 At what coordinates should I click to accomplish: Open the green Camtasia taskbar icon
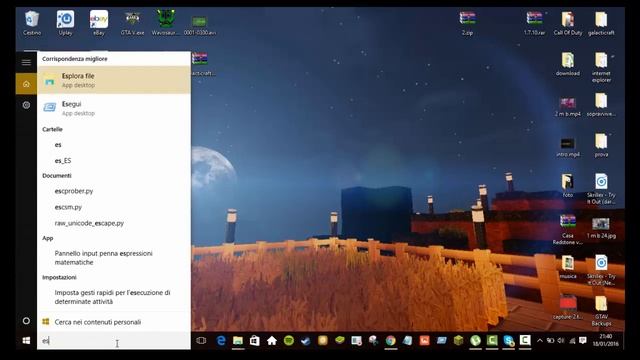tap(492, 340)
